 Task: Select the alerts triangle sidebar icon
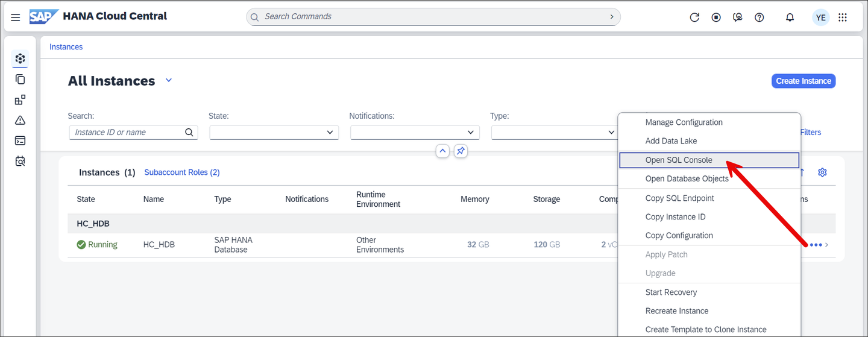(x=20, y=120)
